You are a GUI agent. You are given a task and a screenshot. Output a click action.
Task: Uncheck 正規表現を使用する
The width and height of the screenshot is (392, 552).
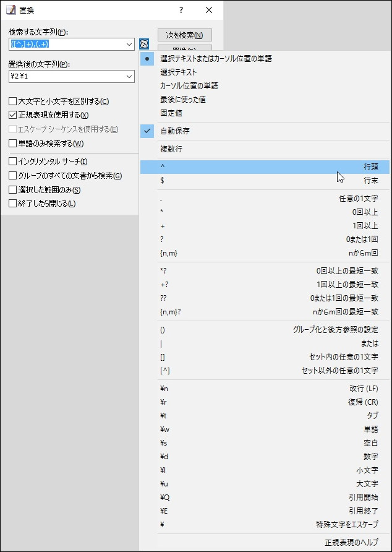12,115
